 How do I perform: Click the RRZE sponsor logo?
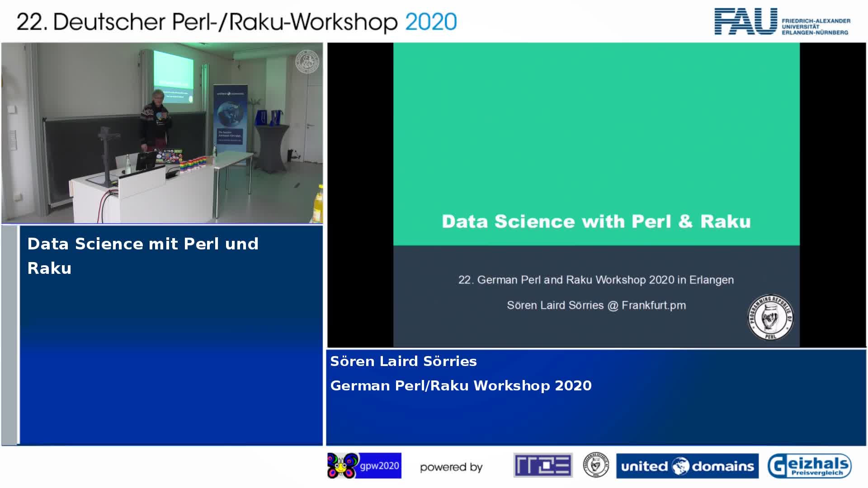543,465
